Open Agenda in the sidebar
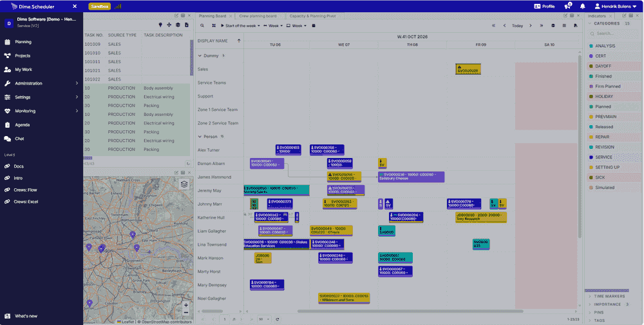The image size is (644, 325). [22, 124]
